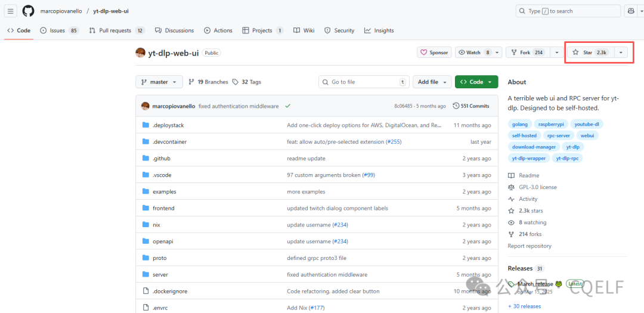The height and width of the screenshot is (313, 644).
Task: Open the .deploystack folder icon
Action: pos(145,125)
